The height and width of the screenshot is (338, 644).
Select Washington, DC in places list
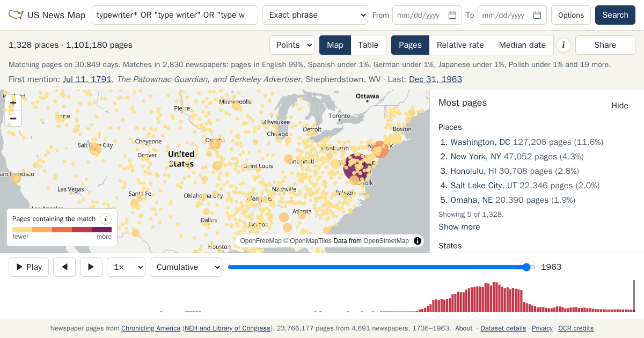tap(480, 142)
